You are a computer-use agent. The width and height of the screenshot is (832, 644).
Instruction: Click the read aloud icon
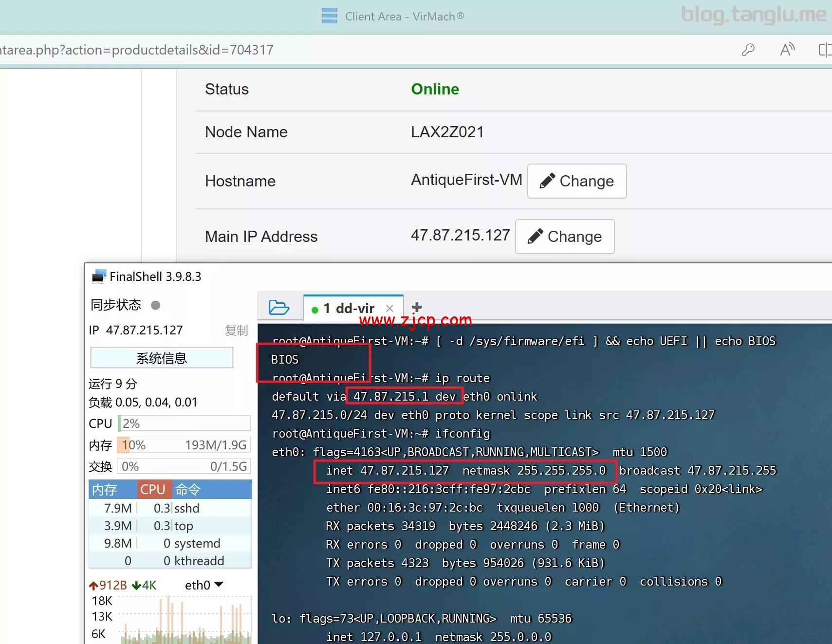click(787, 50)
